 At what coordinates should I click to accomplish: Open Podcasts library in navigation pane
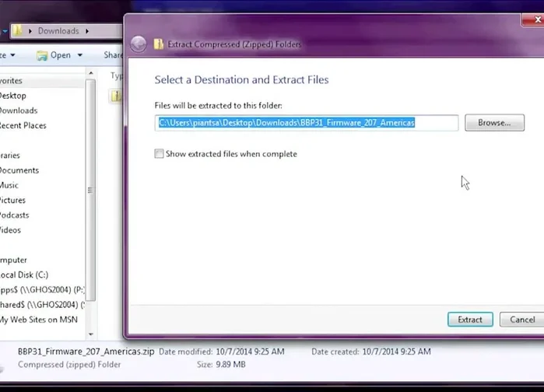click(14, 215)
